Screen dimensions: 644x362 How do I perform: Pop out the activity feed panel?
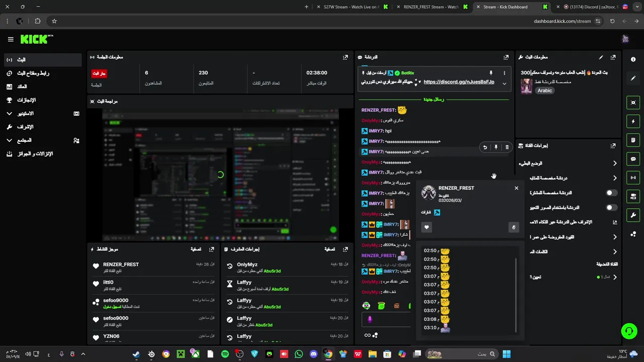[x=211, y=249]
